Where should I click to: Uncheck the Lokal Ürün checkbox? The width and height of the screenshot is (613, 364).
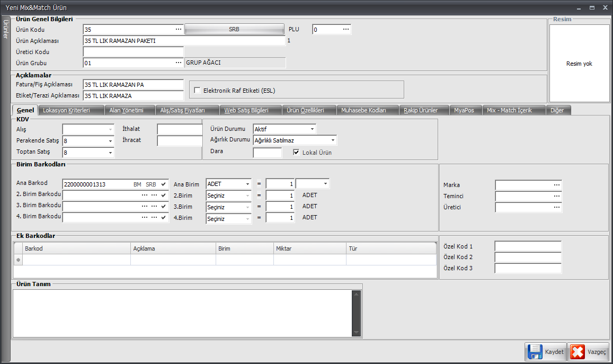(296, 153)
